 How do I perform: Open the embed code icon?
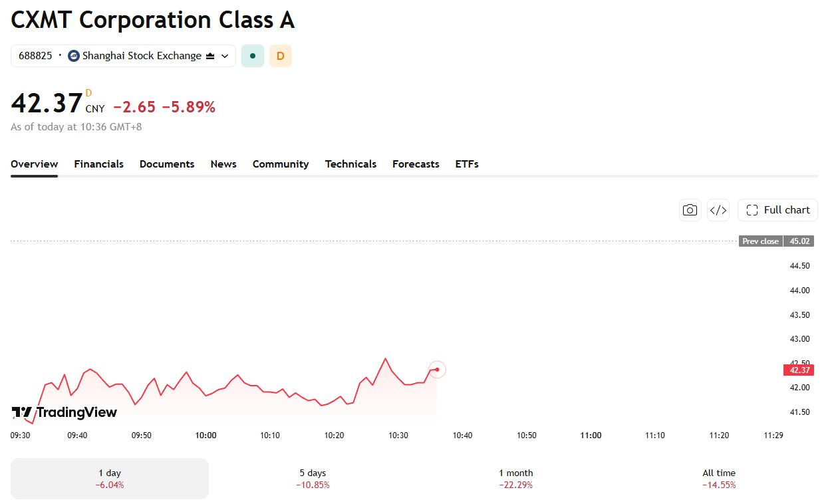[x=718, y=210]
